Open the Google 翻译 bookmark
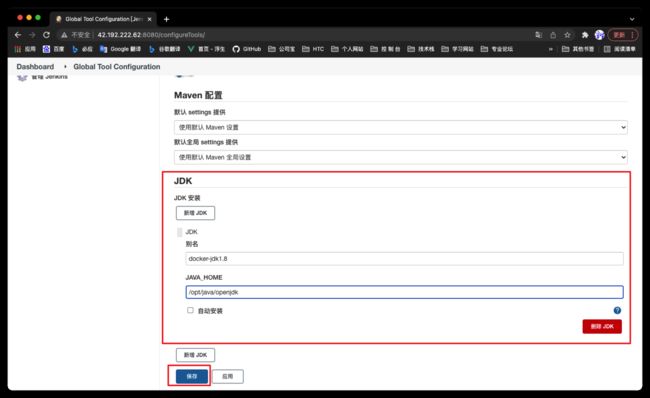This screenshot has height=398, width=650. (x=120, y=49)
